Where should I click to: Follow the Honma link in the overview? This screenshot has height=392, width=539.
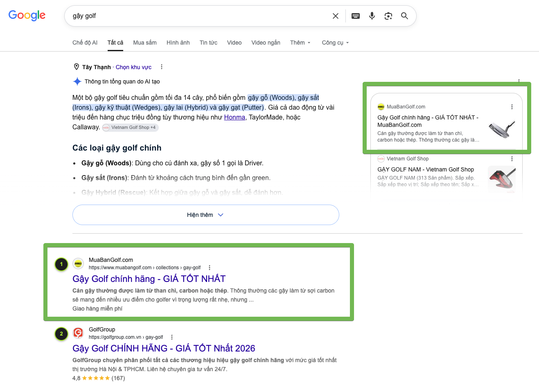[x=235, y=117]
